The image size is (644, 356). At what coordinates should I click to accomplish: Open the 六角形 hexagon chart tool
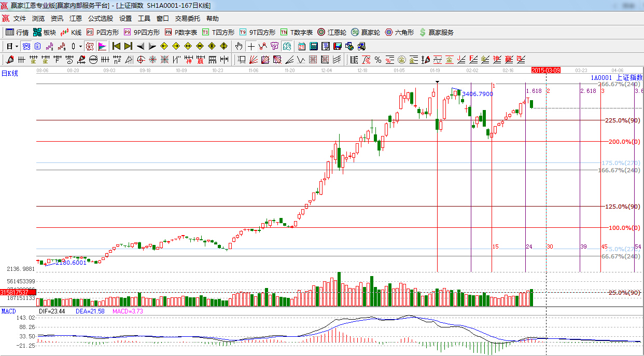(399, 32)
